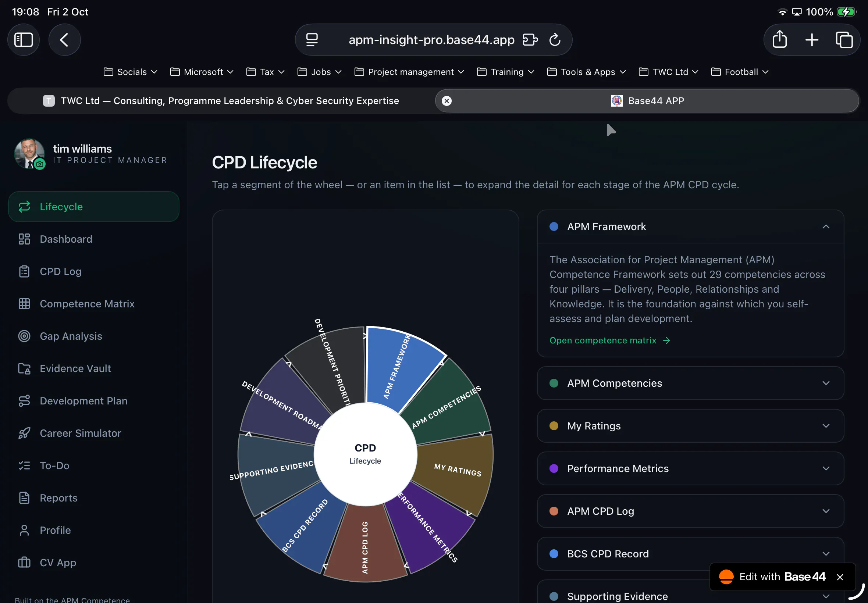The image size is (868, 603).
Task: Open Dashboard from the sidebar
Action: tap(93, 239)
